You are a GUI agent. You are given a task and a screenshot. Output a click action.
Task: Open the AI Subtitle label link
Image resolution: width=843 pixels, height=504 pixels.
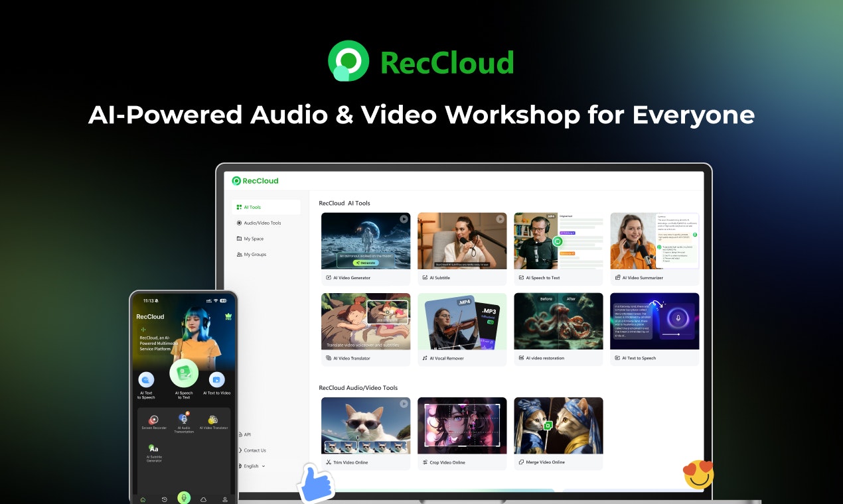[439, 278]
